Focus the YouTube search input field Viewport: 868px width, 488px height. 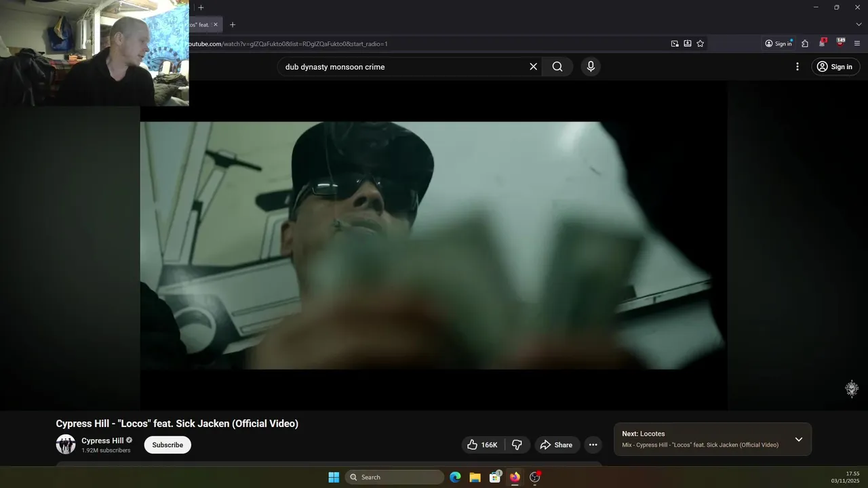click(x=403, y=66)
